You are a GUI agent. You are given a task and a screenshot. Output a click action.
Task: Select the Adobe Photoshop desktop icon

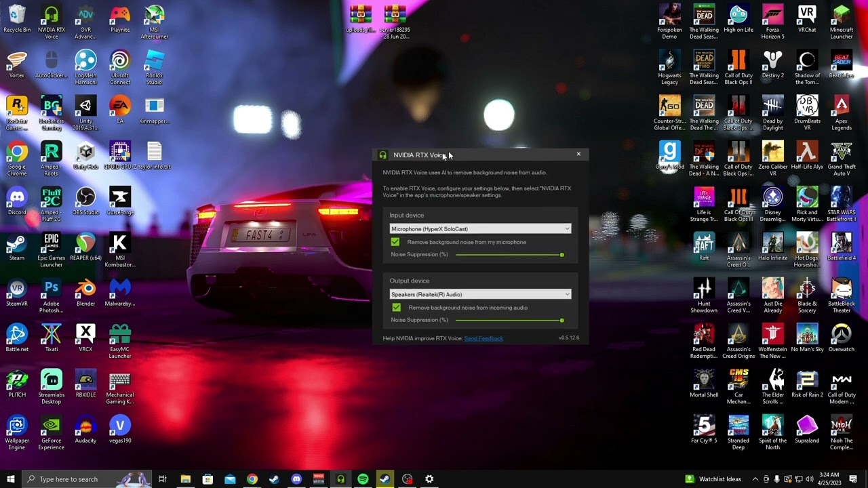pyautogui.click(x=52, y=296)
